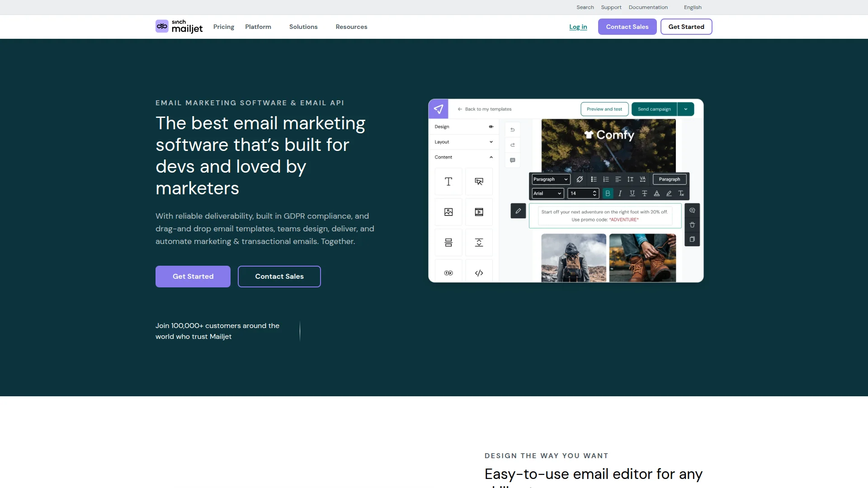Open the Solutions menu
This screenshot has width=868, height=488.
coord(303,27)
